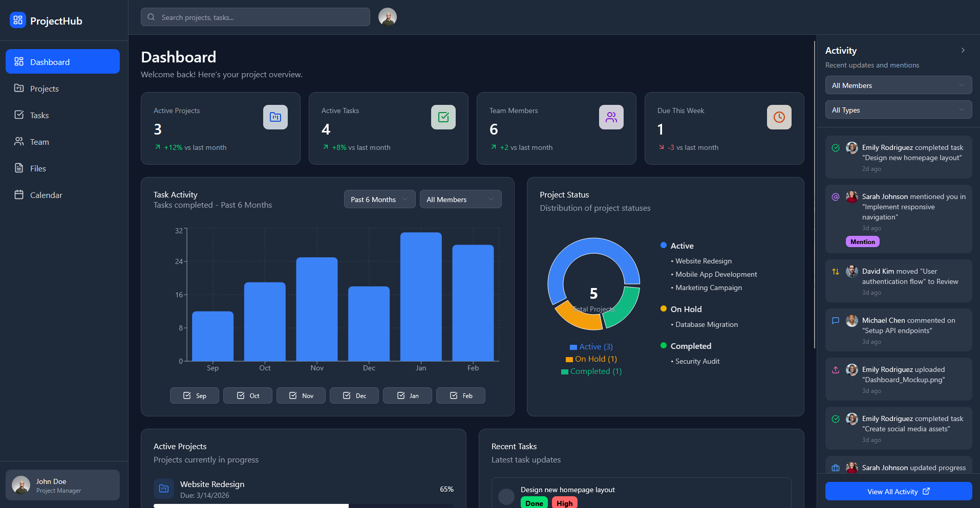Open the All Types activity filter
Viewport: 980px width, 508px height.
coord(899,110)
